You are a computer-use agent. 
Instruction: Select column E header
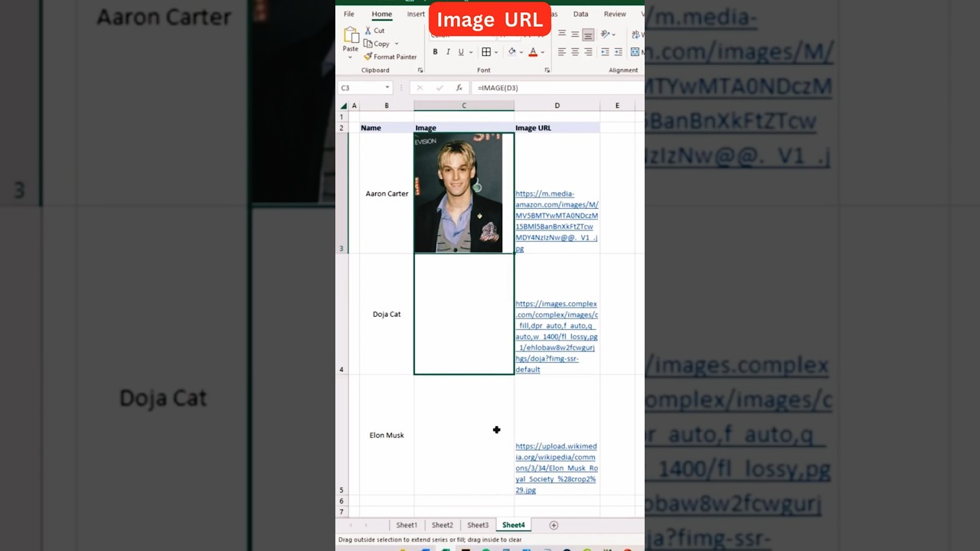point(617,106)
